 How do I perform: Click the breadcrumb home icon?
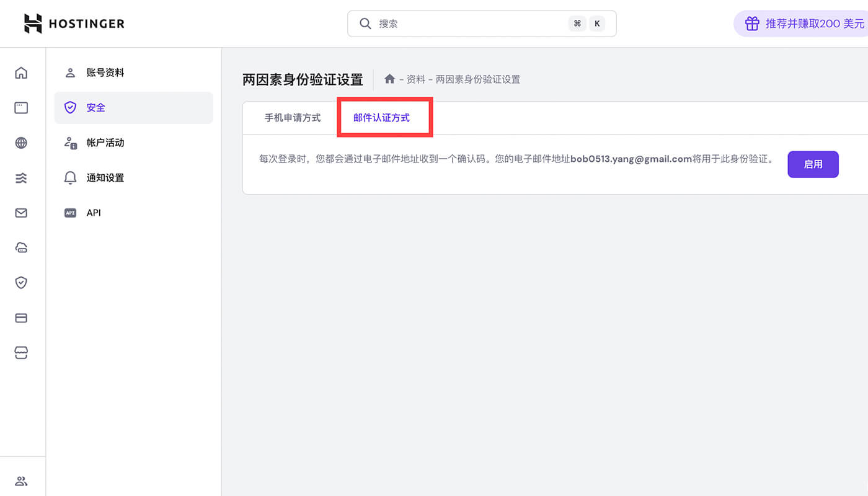click(x=389, y=79)
